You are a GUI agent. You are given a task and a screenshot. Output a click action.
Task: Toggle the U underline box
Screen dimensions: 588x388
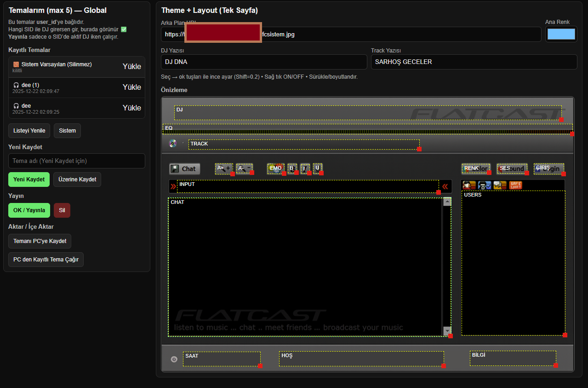click(317, 168)
